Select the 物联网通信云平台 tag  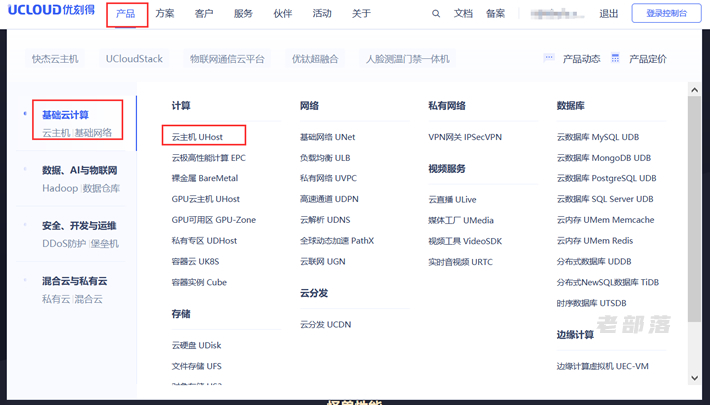click(x=227, y=59)
